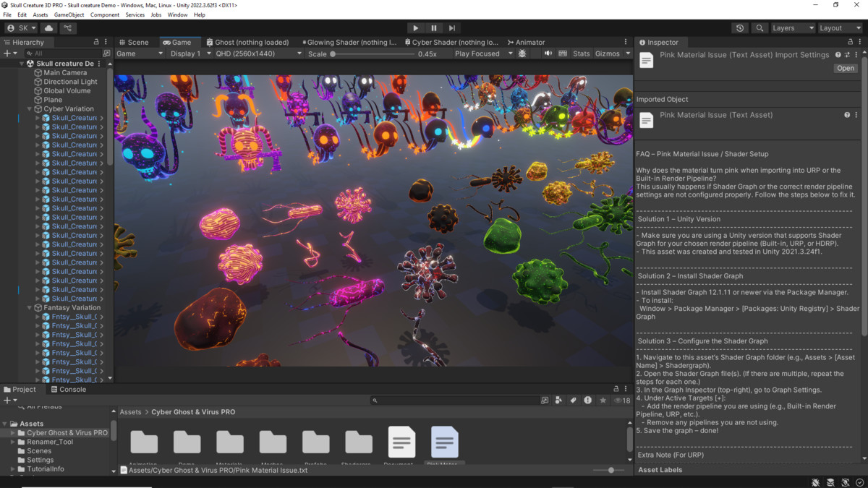Click Assets in the breadcrumb path
Screen dimensions: 868x488
[x=130, y=412]
